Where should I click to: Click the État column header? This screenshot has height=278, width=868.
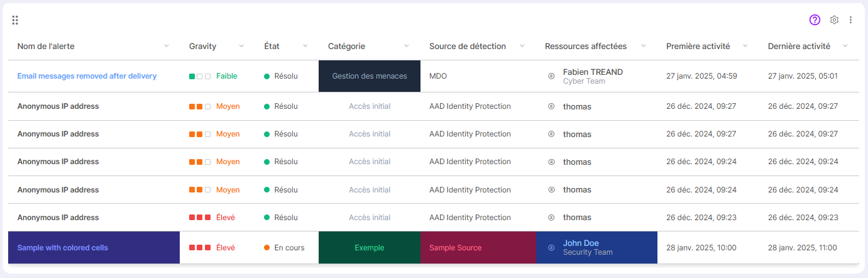272,46
